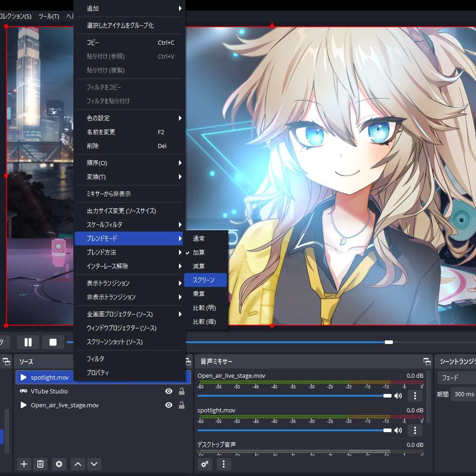Open spotlight.mov mixer options with three-dot button
The image size is (476, 476).
pos(415,430)
